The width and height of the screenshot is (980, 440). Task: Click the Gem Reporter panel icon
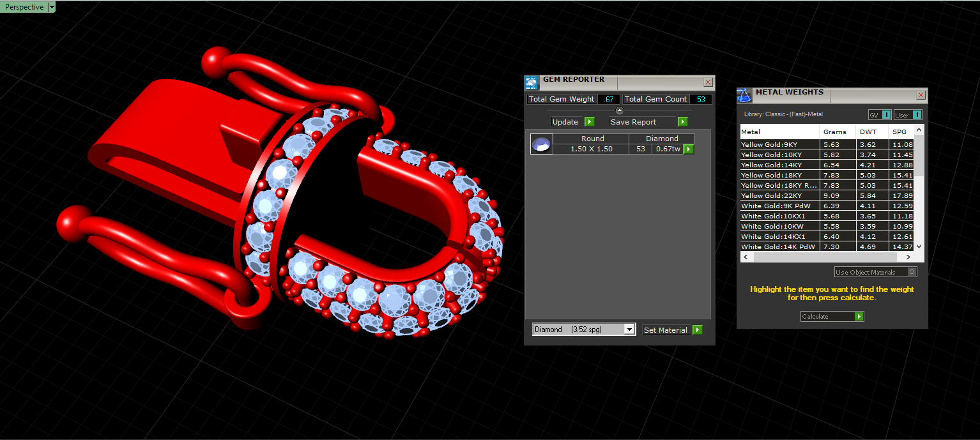coord(532,82)
